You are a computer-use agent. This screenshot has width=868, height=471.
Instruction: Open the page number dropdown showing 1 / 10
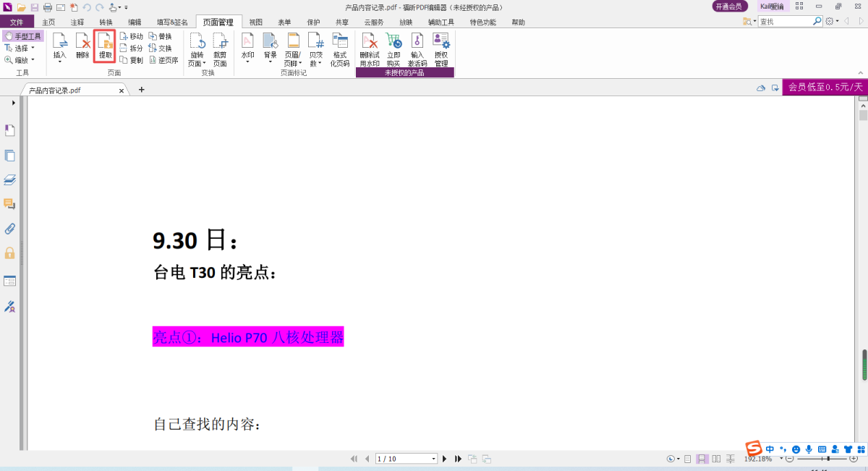click(x=434, y=459)
